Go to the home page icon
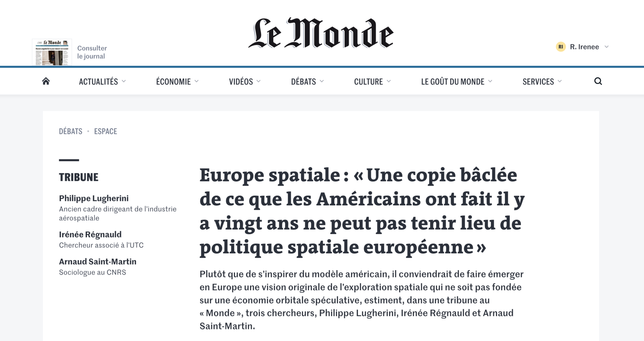 (46, 81)
